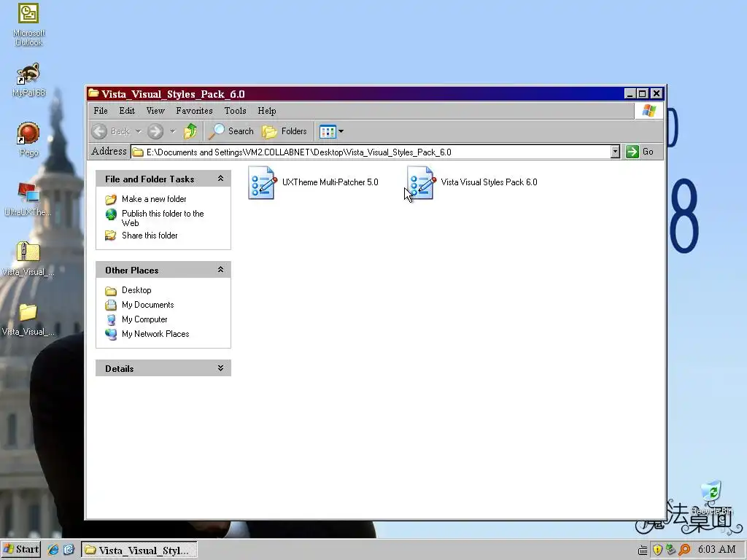Open the Favorites menu
This screenshot has width=747, height=560.
pyautogui.click(x=194, y=111)
